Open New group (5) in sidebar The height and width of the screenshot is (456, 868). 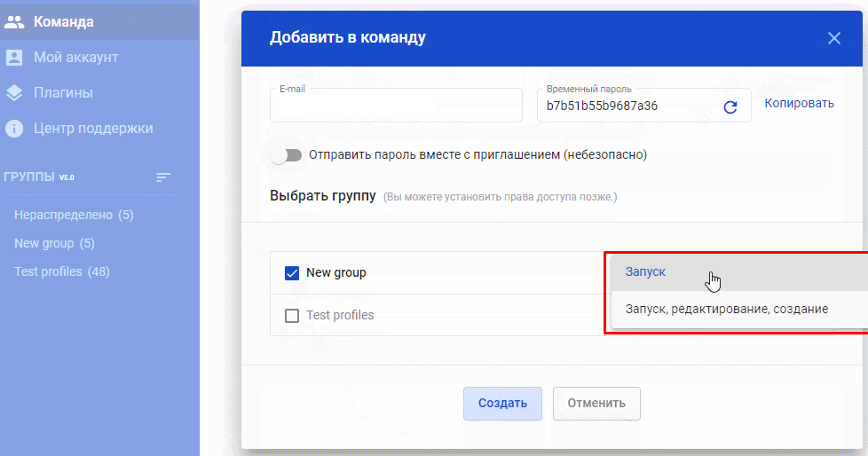pos(54,243)
